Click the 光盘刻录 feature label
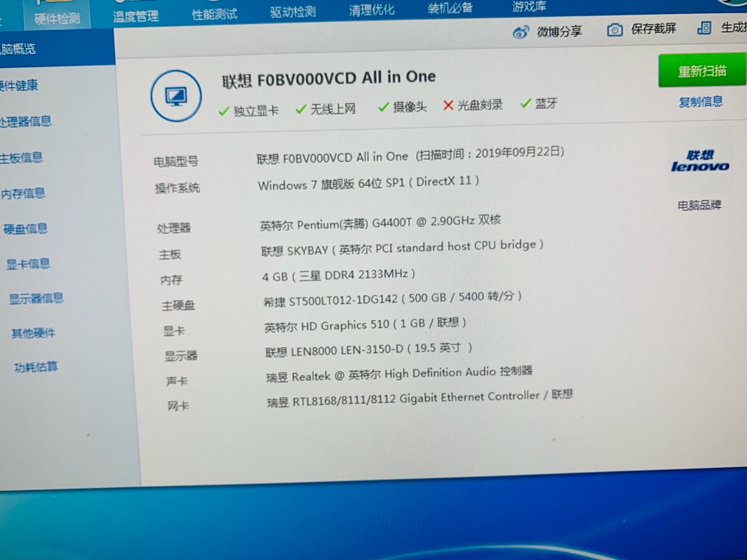This screenshot has width=747, height=560. click(x=480, y=105)
